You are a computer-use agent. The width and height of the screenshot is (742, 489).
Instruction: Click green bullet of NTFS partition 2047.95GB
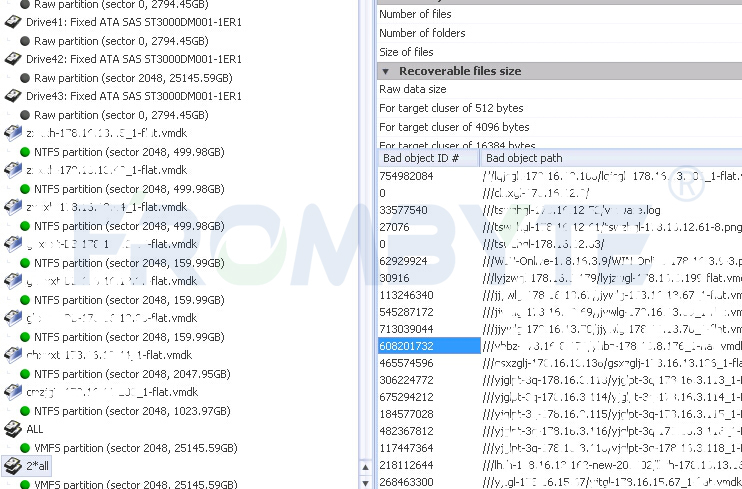pyautogui.click(x=25, y=374)
